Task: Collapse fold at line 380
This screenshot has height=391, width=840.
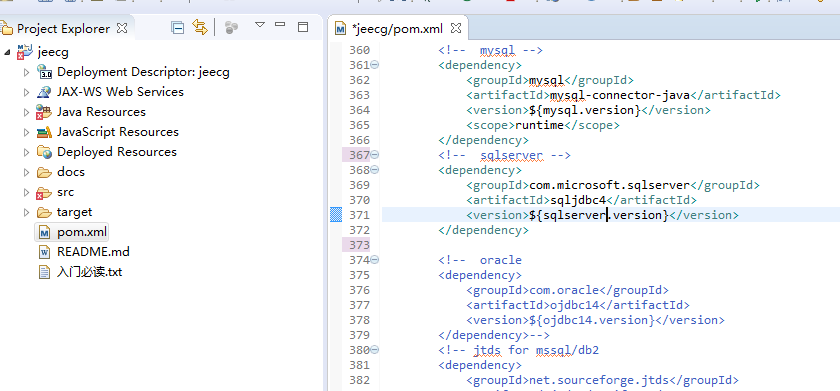Action: [374, 350]
